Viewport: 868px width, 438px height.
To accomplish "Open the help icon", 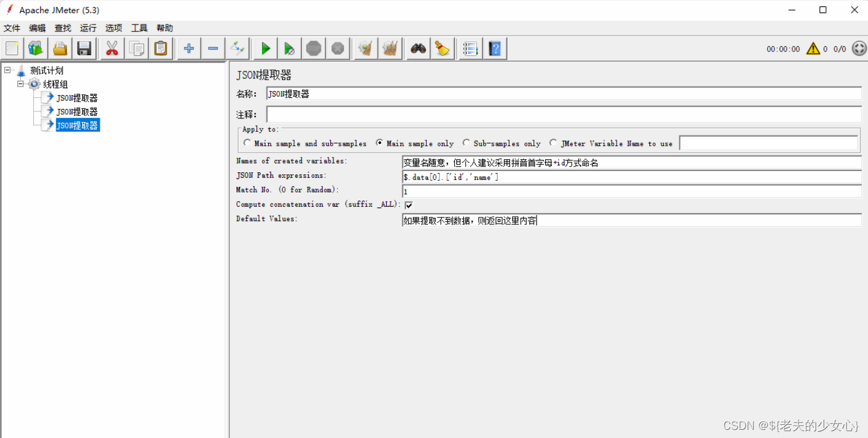I will coord(495,48).
